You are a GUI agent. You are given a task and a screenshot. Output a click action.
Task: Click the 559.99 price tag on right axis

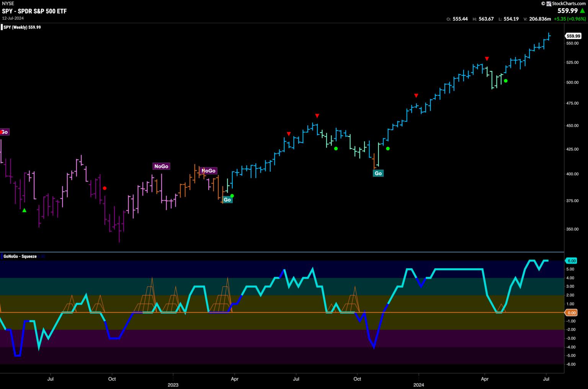[573, 36]
